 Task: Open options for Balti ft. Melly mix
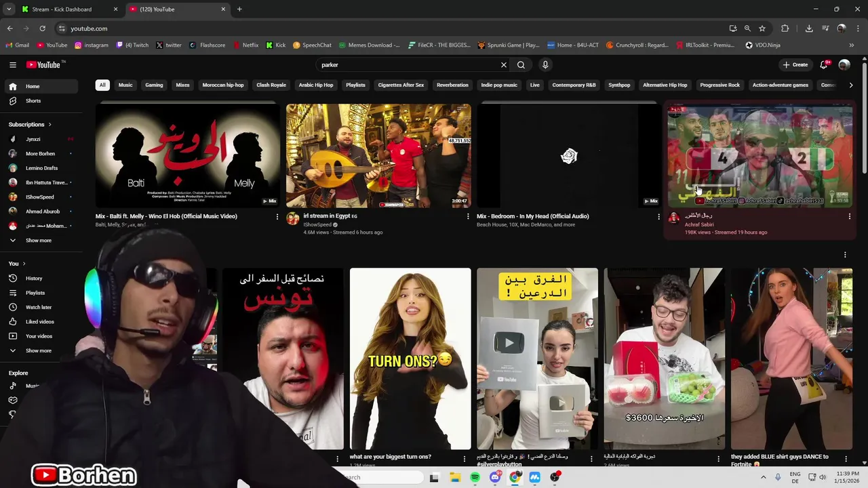(x=277, y=216)
